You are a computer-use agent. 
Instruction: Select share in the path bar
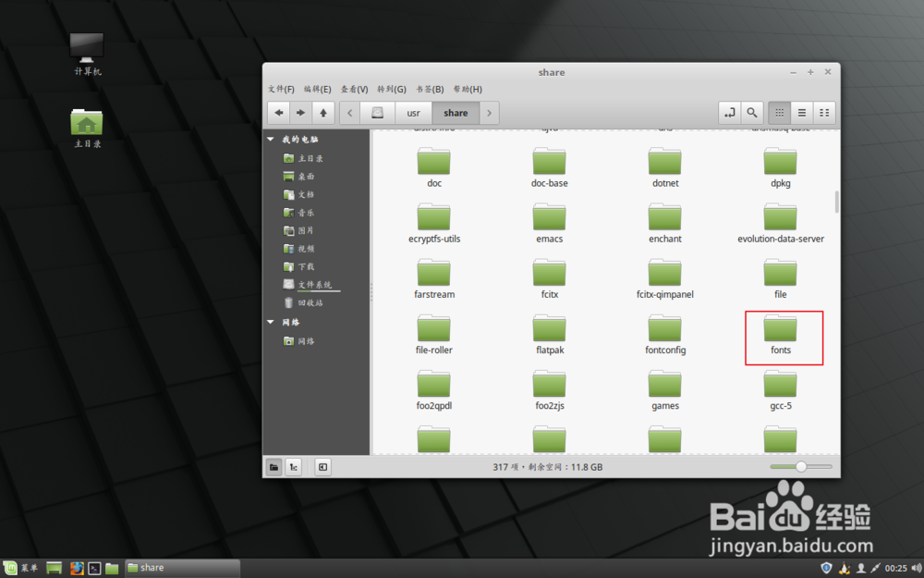456,113
